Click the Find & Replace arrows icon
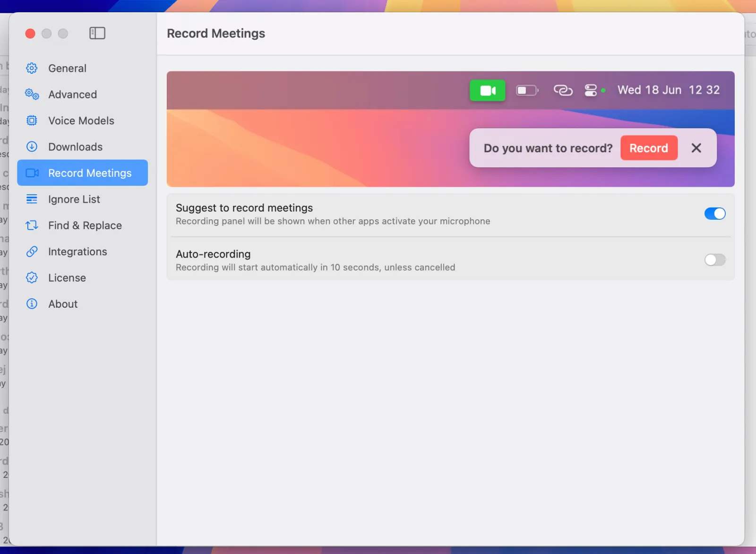The width and height of the screenshot is (756, 554). (32, 225)
